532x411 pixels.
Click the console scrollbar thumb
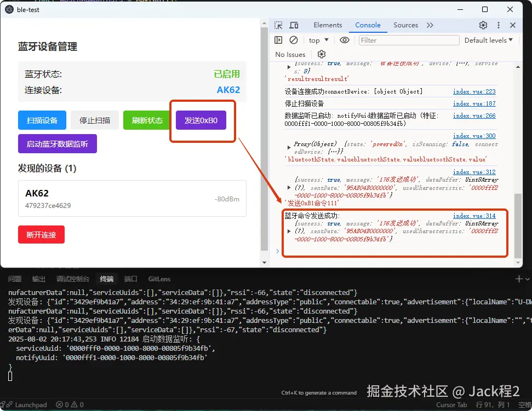click(518, 225)
